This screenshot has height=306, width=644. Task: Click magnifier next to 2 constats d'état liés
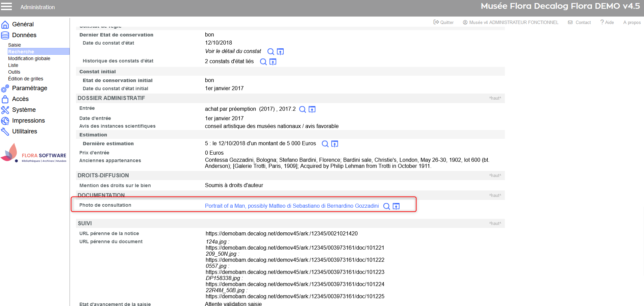263,62
